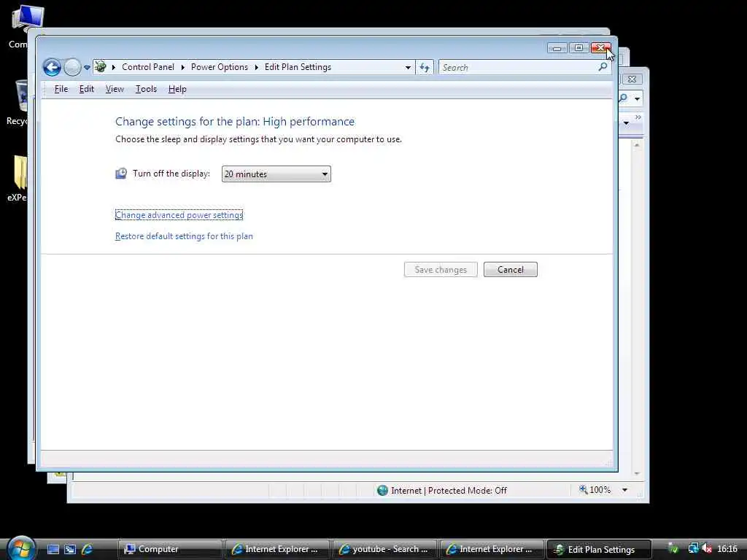Screen dimensions: 747x560
Task: Select Edit Plan Settings breadcrumb
Action: click(x=298, y=67)
